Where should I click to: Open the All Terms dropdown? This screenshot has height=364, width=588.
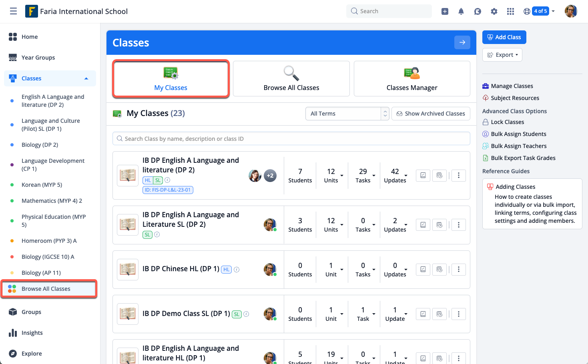point(347,114)
